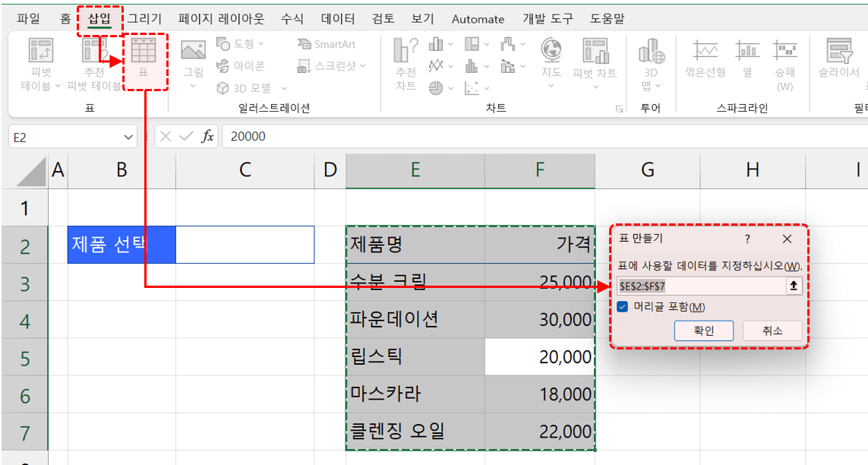
Task: Insert a 3D Model (3D 모델)
Action: tap(244, 88)
